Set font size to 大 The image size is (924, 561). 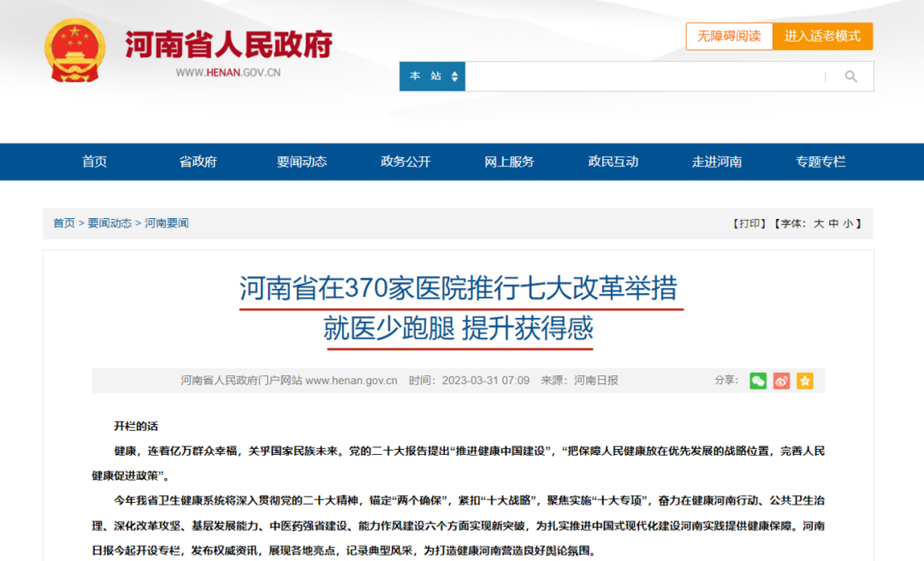tap(820, 223)
